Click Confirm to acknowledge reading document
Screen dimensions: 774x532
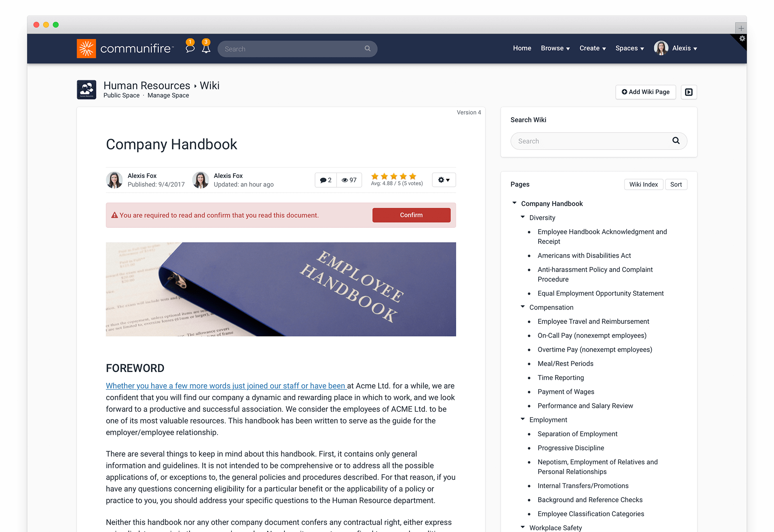point(411,215)
